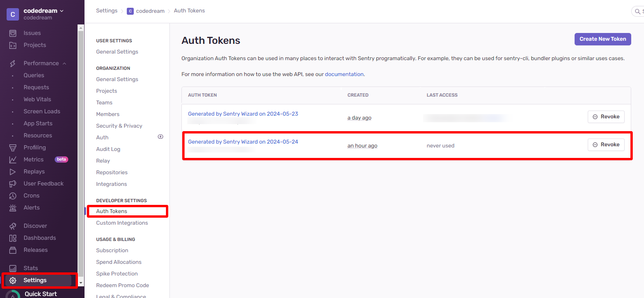
Task: Open the Projects icon in main sidebar
Action: 13,45
